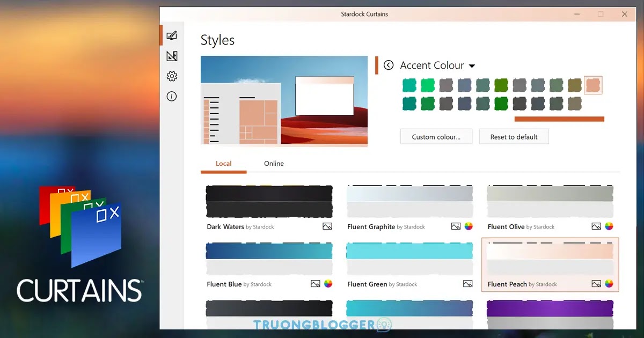Select the Fluent Blue style thumbnail
Viewport: 644px width, 338px height.
click(x=269, y=259)
